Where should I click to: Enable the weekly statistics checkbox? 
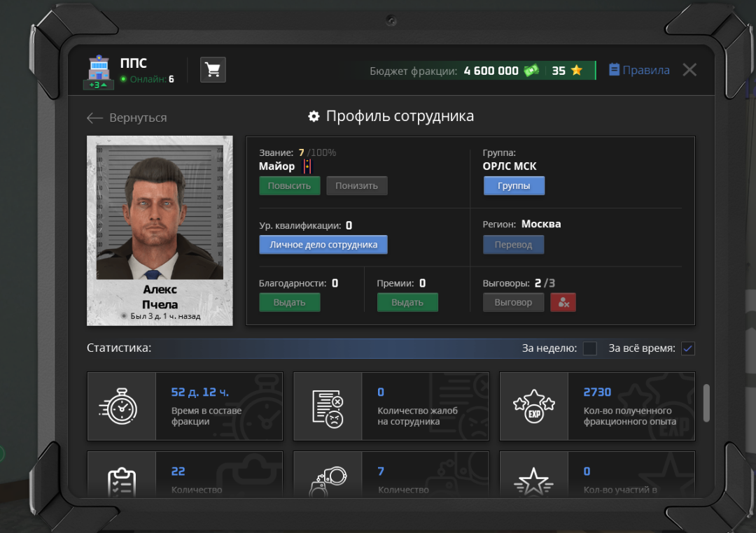click(x=590, y=348)
